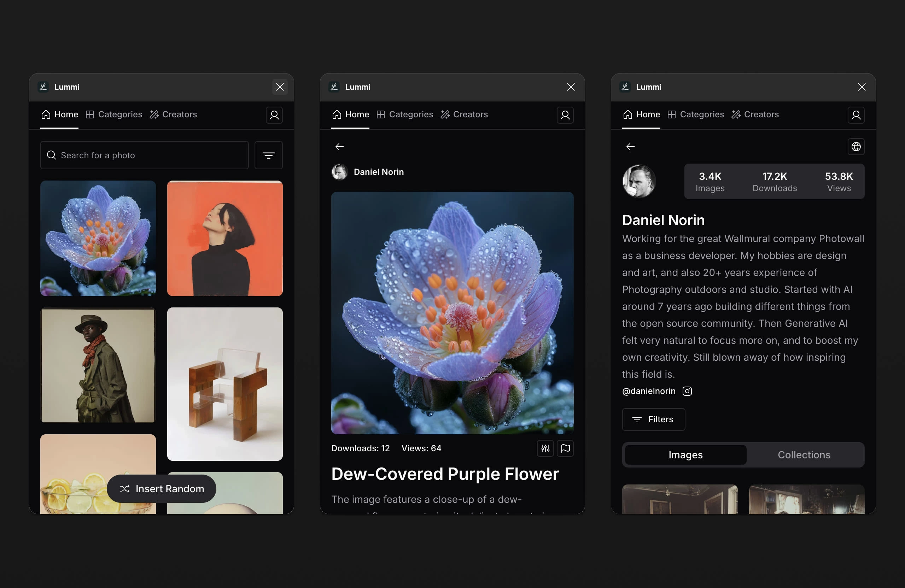Switch to Categories tab in left panel
The image size is (905, 588).
(x=114, y=114)
